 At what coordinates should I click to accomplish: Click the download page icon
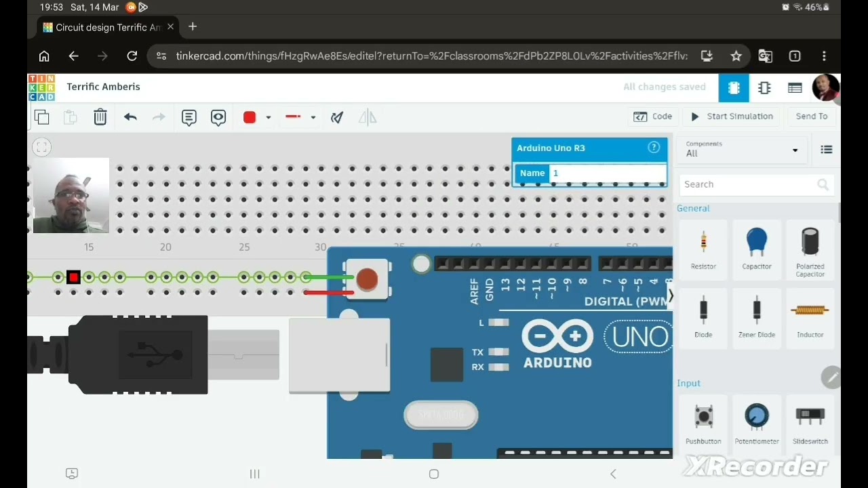click(x=707, y=56)
